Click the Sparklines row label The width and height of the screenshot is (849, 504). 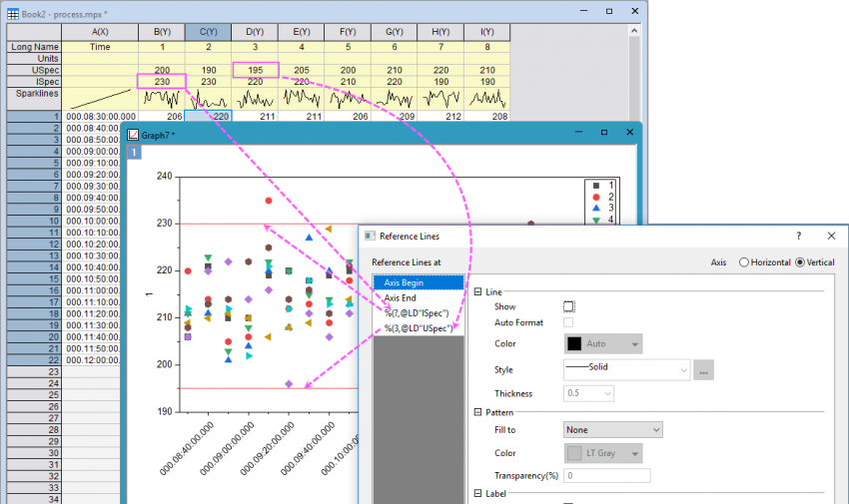point(34,99)
